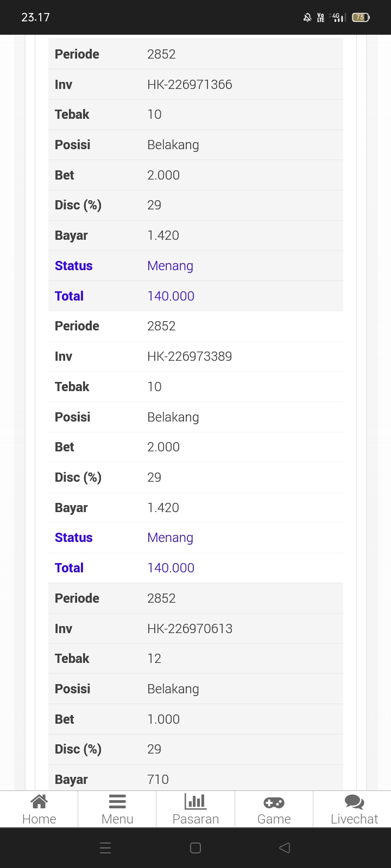Select the Pasaran tab label
Viewport: 391px width, 868px height.
point(195,819)
